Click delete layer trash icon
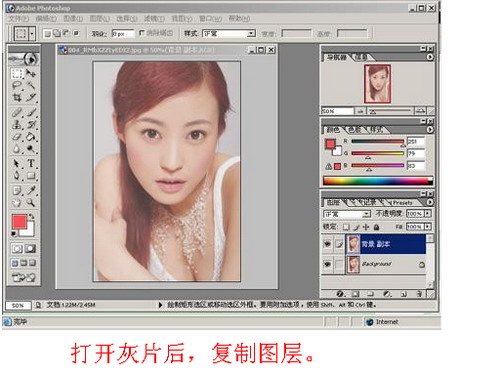This screenshot has width=500, height=375. pyautogui.click(x=419, y=294)
